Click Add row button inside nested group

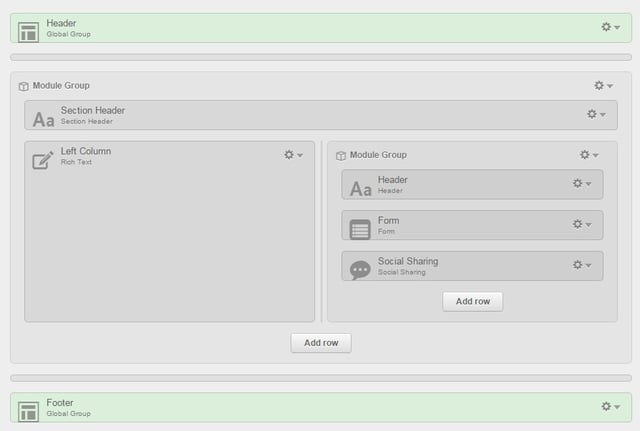[473, 302]
